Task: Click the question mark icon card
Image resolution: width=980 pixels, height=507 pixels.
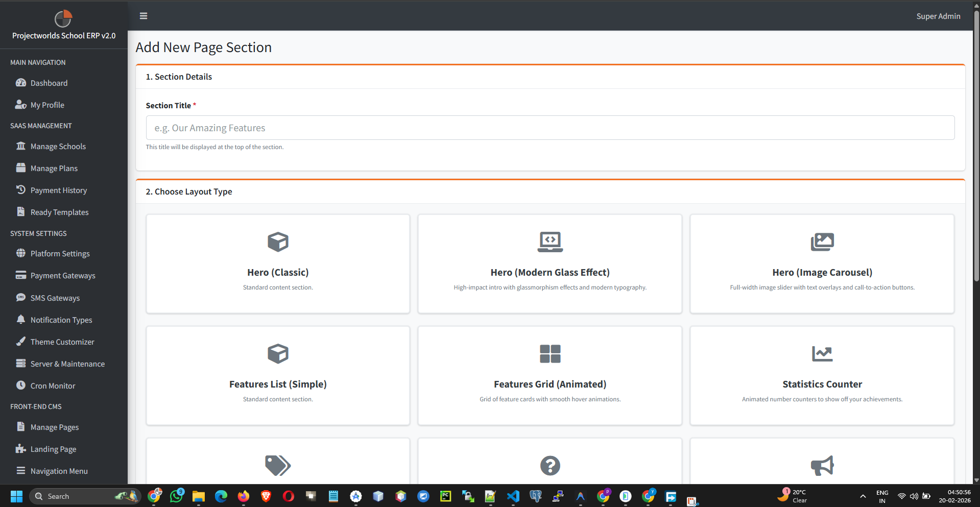Action: (x=549, y=465)
